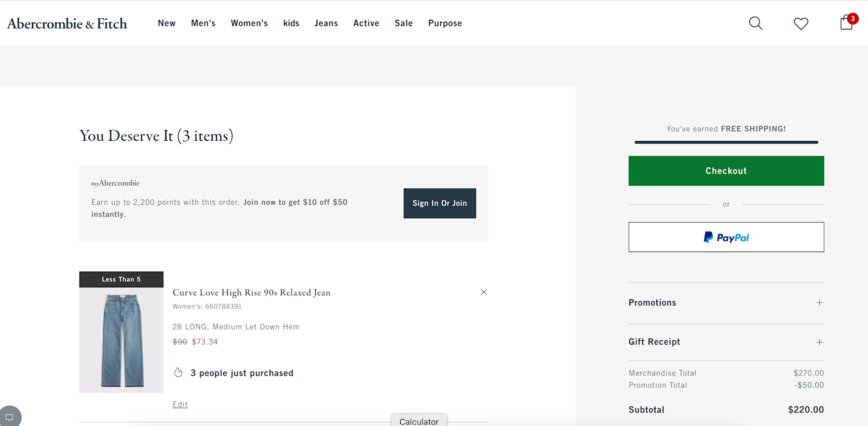Click the green Checkout button
Image resolution: width=868 pixels, height=426 pixels.
(x=726, y=171)
